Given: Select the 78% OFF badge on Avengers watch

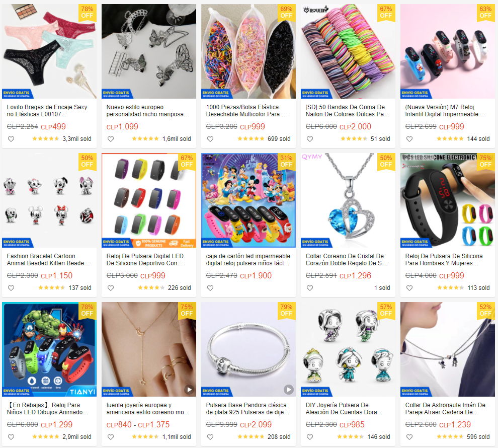Looking at the screenshot, I should tap(87, 310).
